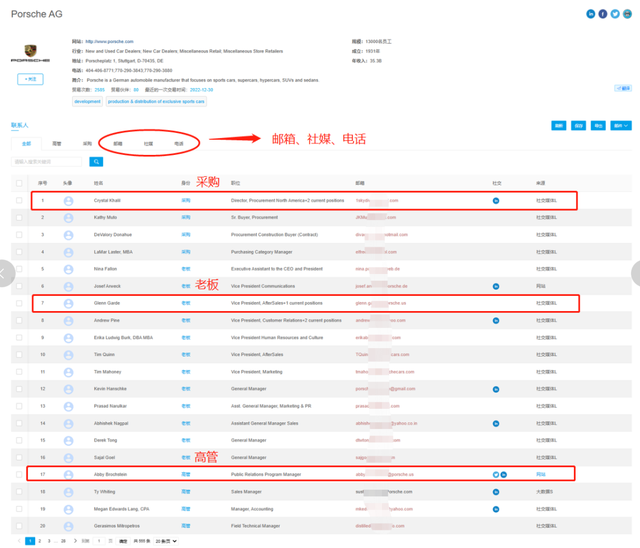This screenshot has width=640, height=548.
Task: Open Ty Whiting's LinkedIn social icon
Action: coord(496,492)
